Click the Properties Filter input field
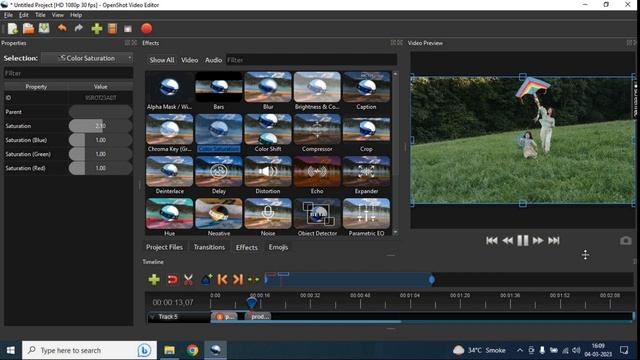 (69, 73)
